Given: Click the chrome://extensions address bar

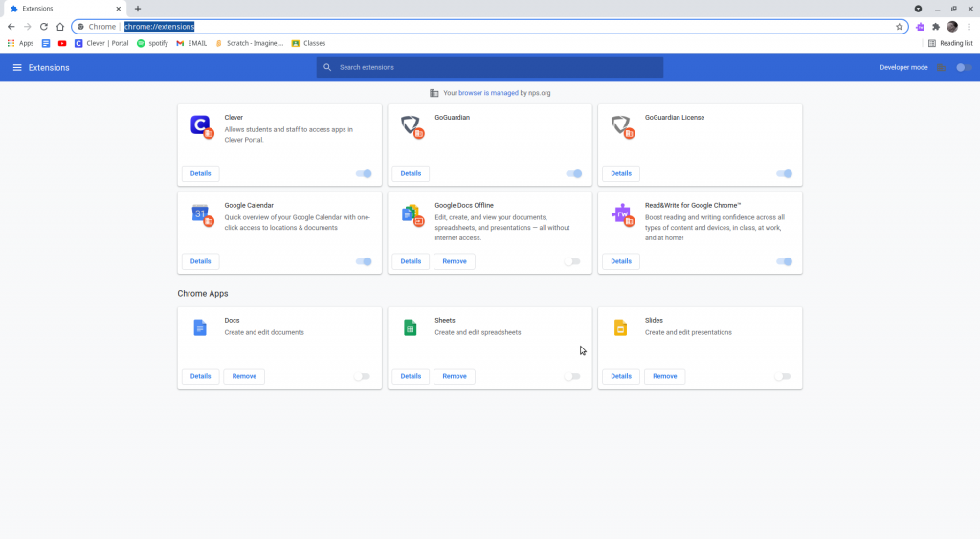Looking at the screenshot, I should 490,26.
